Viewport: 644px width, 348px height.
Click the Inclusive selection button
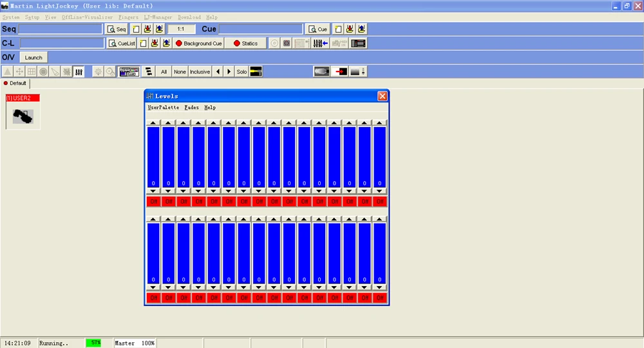click(x=200, y=72)
